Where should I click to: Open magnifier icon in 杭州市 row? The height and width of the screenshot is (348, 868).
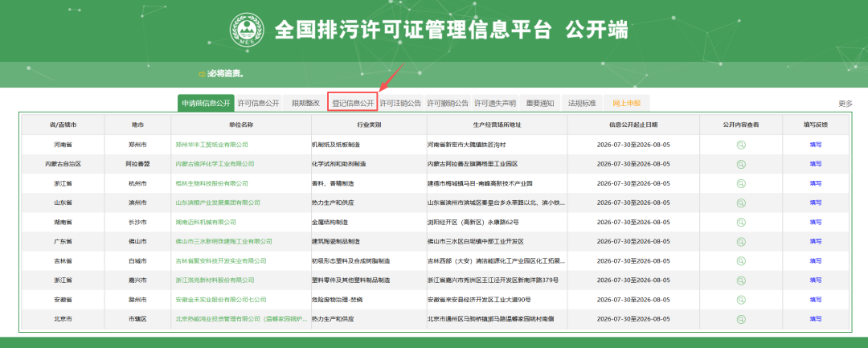(x=741, y=184)
